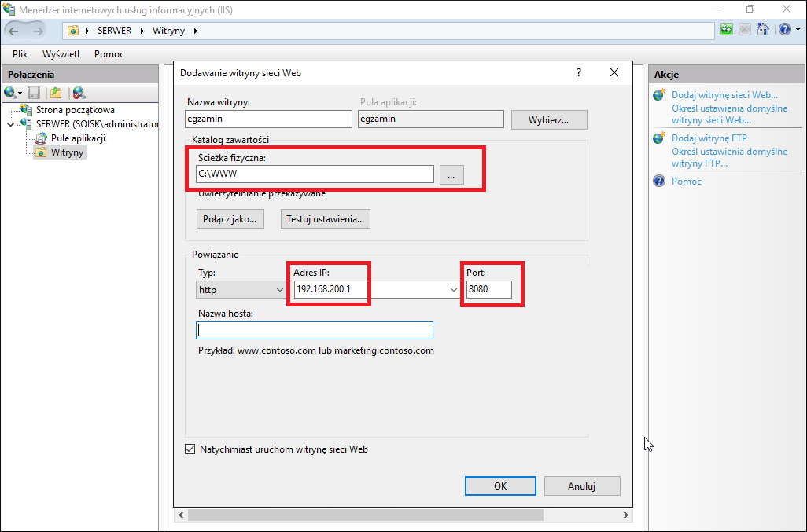Select SERWER (SOISK\administrator) tree node
The width and height of the screenshot is (807, 532).
click(98, 124)
